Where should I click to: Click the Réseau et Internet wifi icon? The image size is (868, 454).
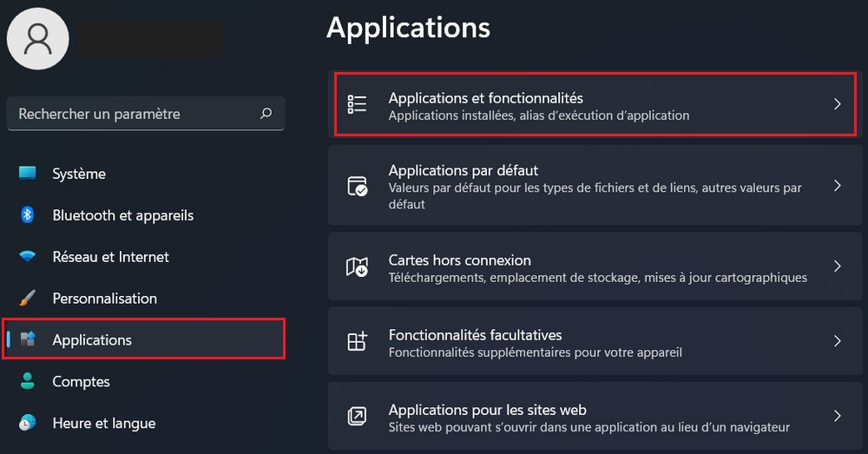click(28, 257)
